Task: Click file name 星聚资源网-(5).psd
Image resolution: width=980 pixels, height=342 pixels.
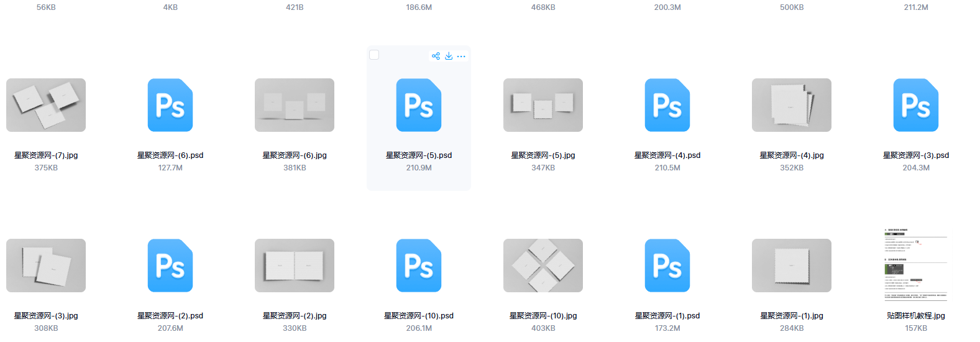Action: [419, 155]
